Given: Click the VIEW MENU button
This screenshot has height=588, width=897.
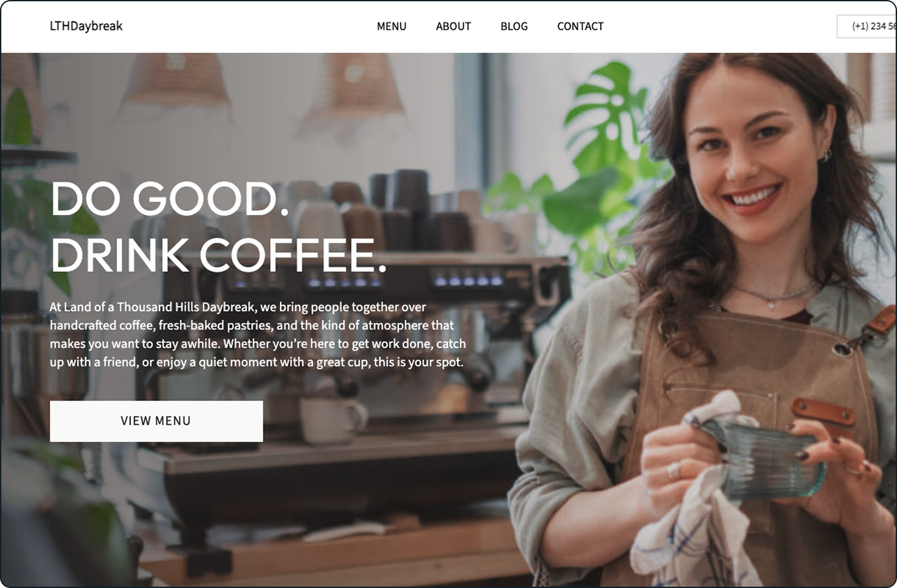Looking at the screenshot, I should tap(156, 421).
